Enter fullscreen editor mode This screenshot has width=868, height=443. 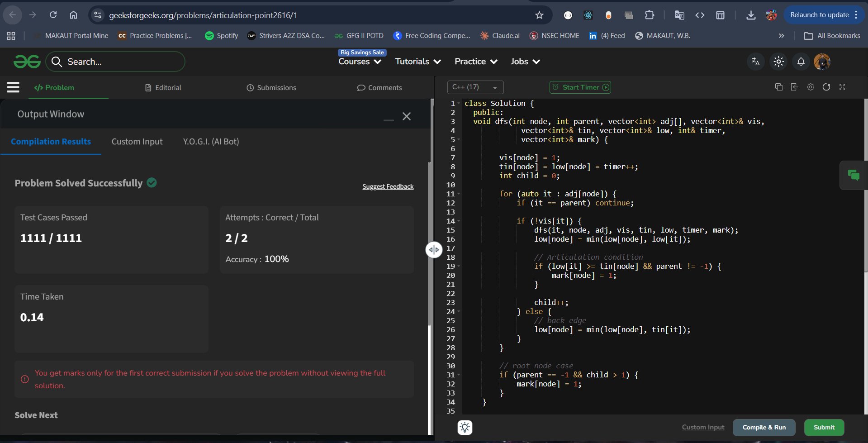(842, 87)
